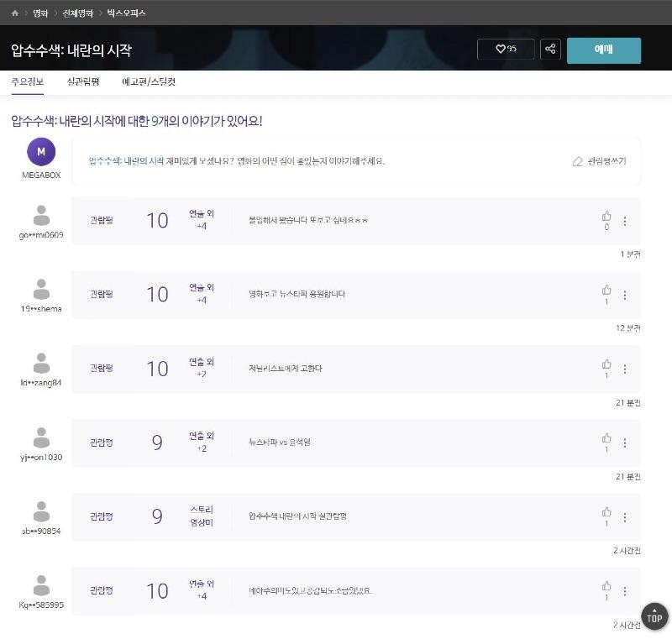
Task: Open more options for ld**zang84 review
Action: (625, 369)
